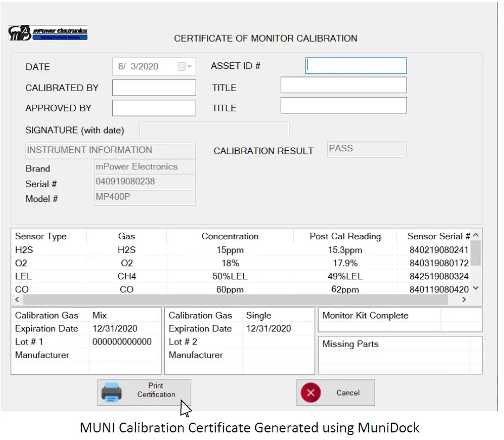
Task: Click the CALIBRATED BY text box
Action: [153, 87]
